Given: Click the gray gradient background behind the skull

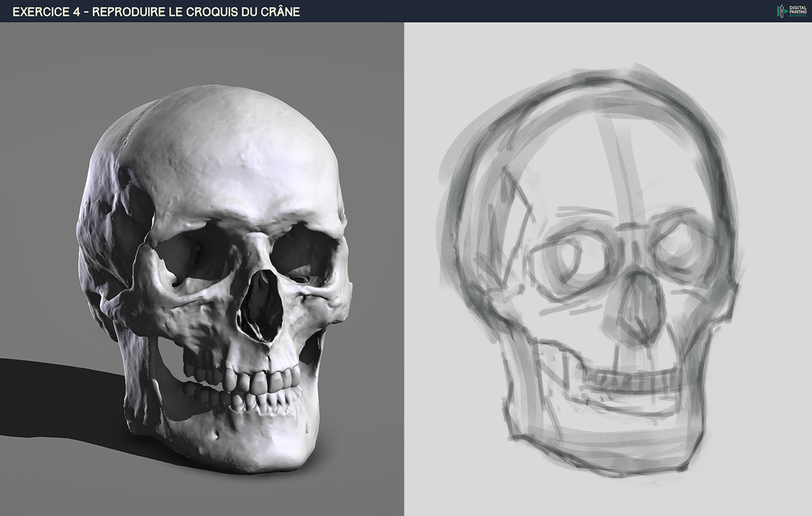Looking at the screenshot, I should (357, 84).
